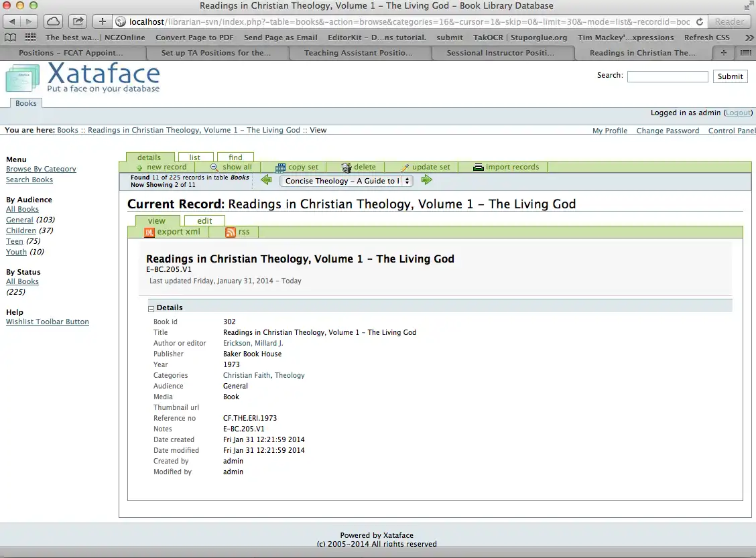This screenshot has height=558, width=756.
Task: Click the All Books link under By Status
Action: point(22,281)
